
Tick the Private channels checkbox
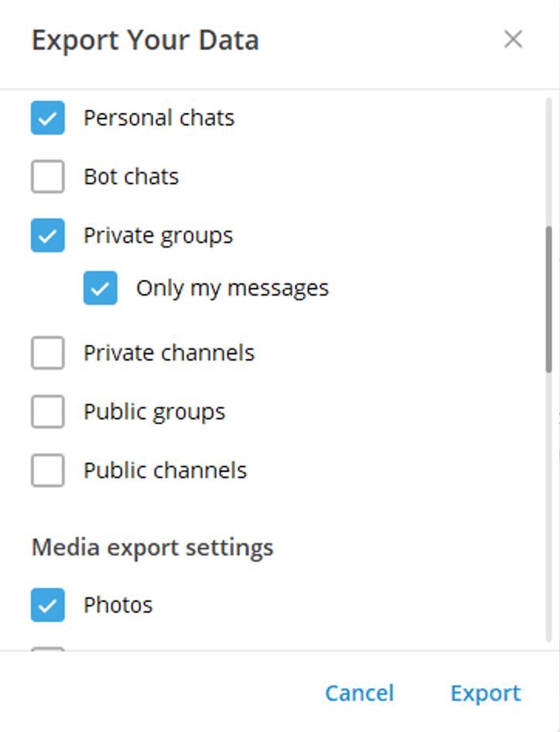[48, 354]
